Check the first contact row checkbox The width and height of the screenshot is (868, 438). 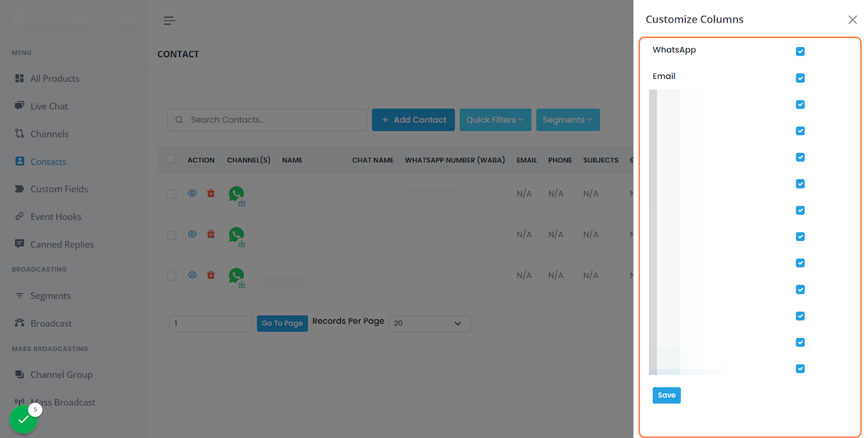click(x=171, y=194)
